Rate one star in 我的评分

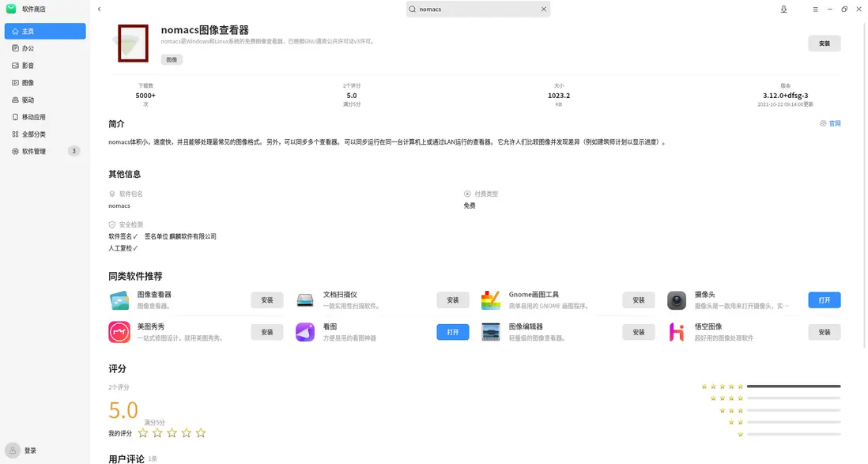143,433
